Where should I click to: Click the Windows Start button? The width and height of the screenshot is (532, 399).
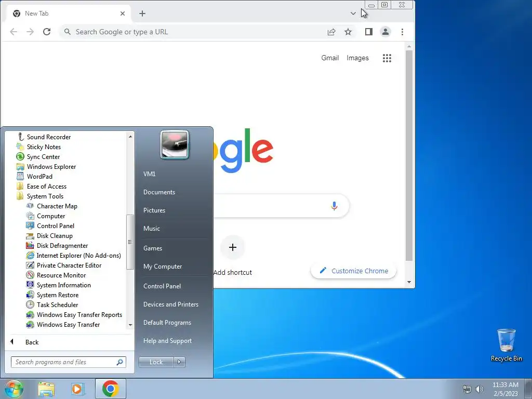pyautogui.click(x=14, y=389)
